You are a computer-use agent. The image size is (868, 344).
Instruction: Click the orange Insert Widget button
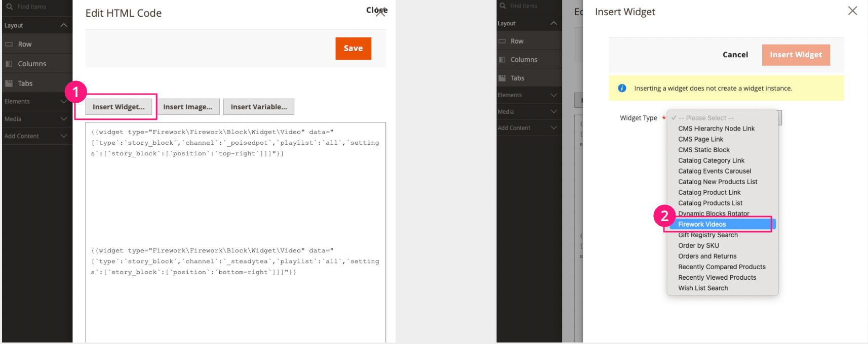pyautogui.click(x=796, y=55)
